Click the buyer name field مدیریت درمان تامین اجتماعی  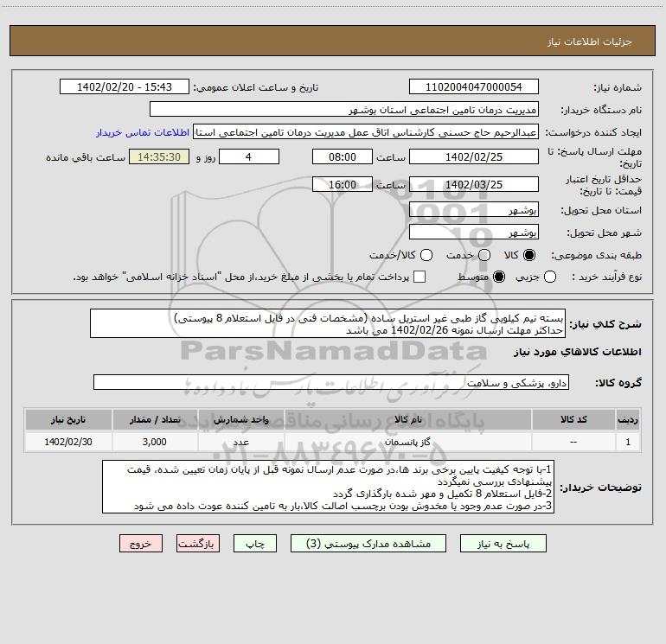(344, 109)
